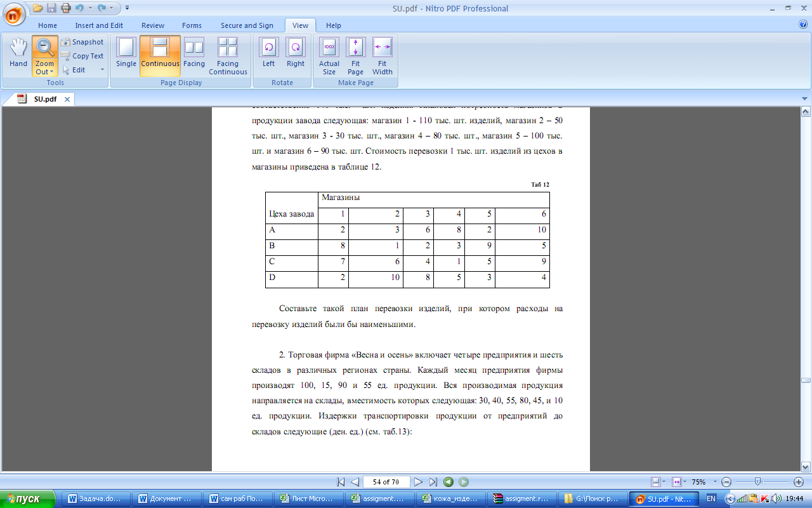The image size is (812, 508).
Task: Open Customize Quick Access Toolbar dropdown
Action: [127, 8]
